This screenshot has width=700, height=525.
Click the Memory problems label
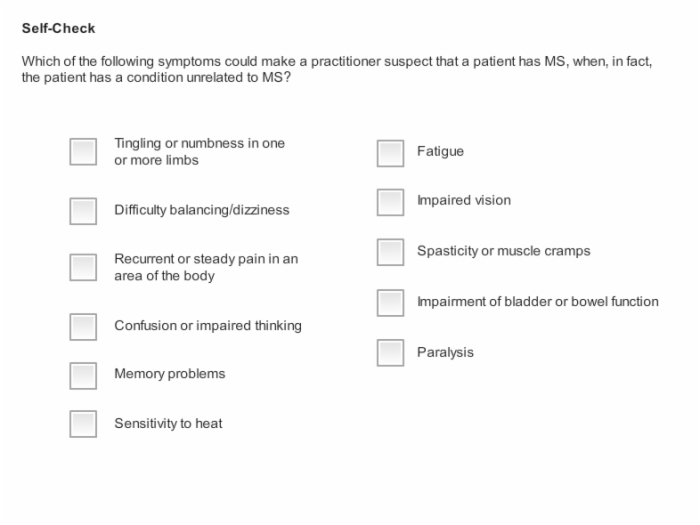pyautogui.click(x=170, y=374)
